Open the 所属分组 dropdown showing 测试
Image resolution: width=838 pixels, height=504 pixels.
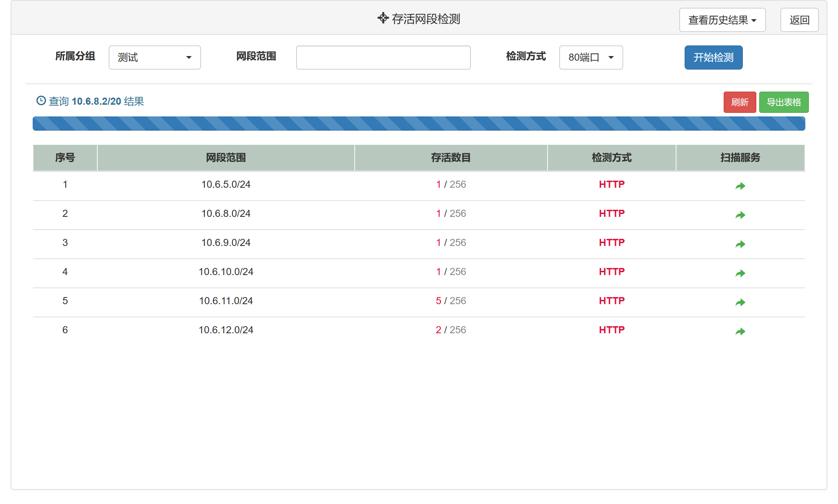tap(154, 57)
